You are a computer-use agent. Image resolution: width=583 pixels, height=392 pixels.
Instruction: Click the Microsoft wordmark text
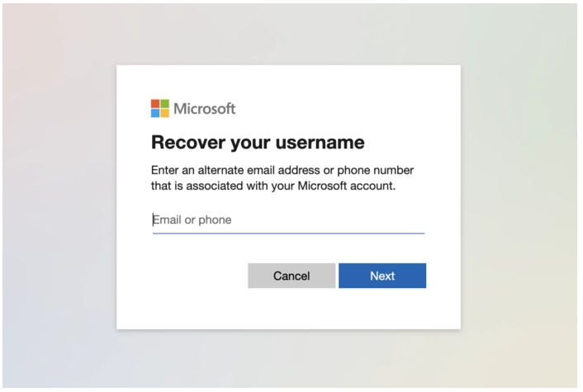[204, 109]
